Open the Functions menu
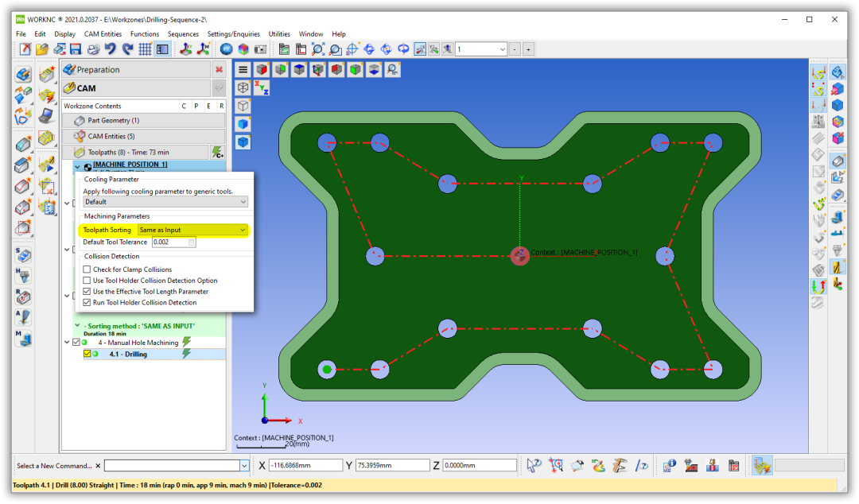 point(145,34)
